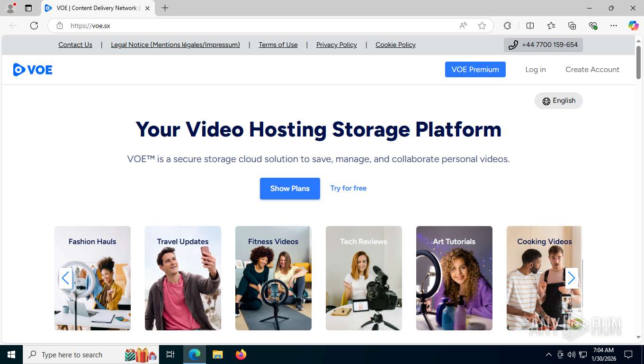Open Create Account in the header
Image resolution: width=644 pixels, height=364 pixels.
point(592,69)
